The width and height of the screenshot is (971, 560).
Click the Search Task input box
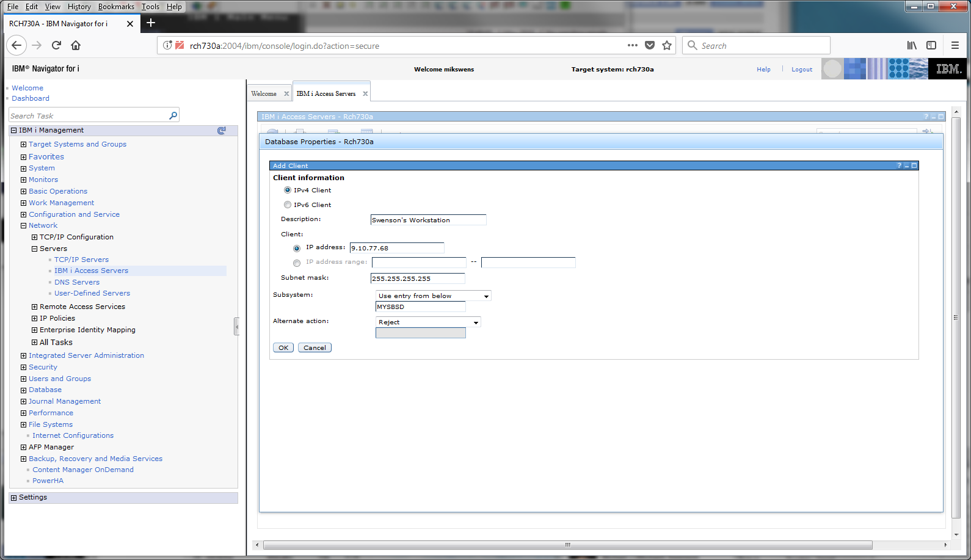pyautogui.click(x=88, y=115)
